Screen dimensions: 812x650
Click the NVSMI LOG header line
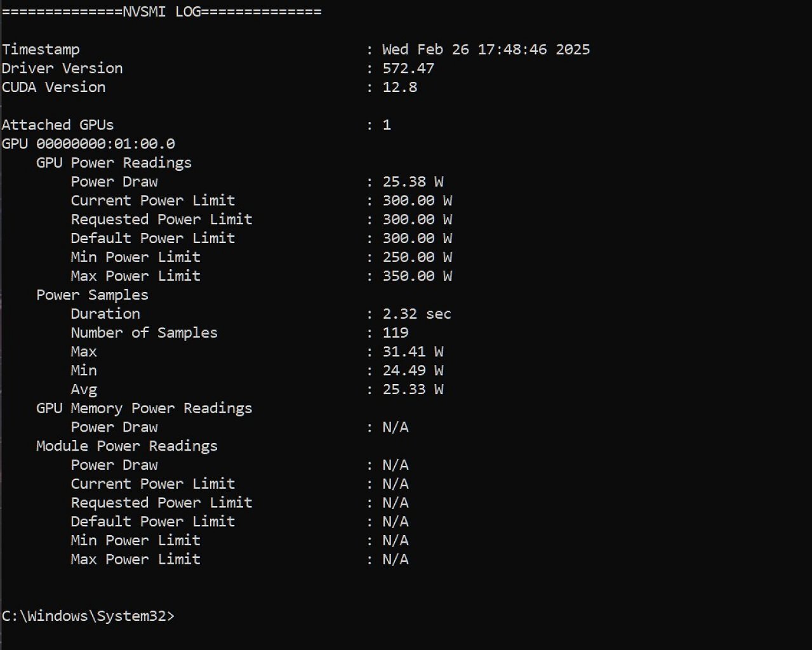(162, 11)
